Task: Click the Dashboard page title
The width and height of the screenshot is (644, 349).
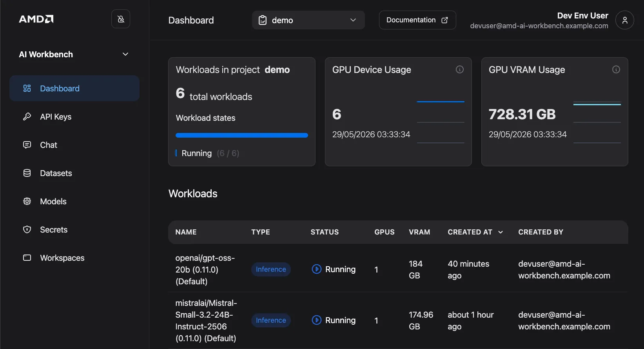Action: 191,20
